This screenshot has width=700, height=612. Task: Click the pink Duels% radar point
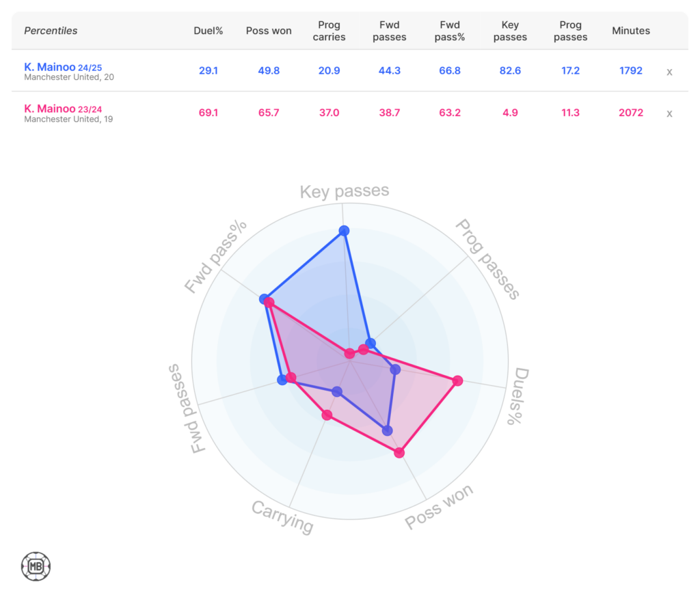click(x=457, y=380)
